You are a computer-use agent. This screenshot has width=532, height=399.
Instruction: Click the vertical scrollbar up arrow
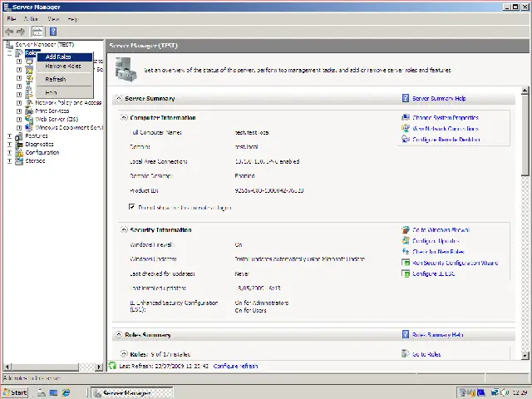(525, 91)
